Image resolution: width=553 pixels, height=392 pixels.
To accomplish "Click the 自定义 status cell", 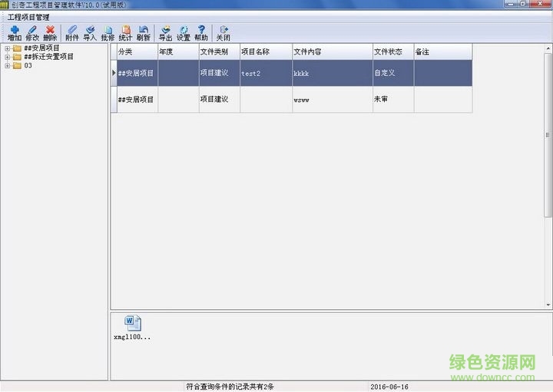I will 393,73.
